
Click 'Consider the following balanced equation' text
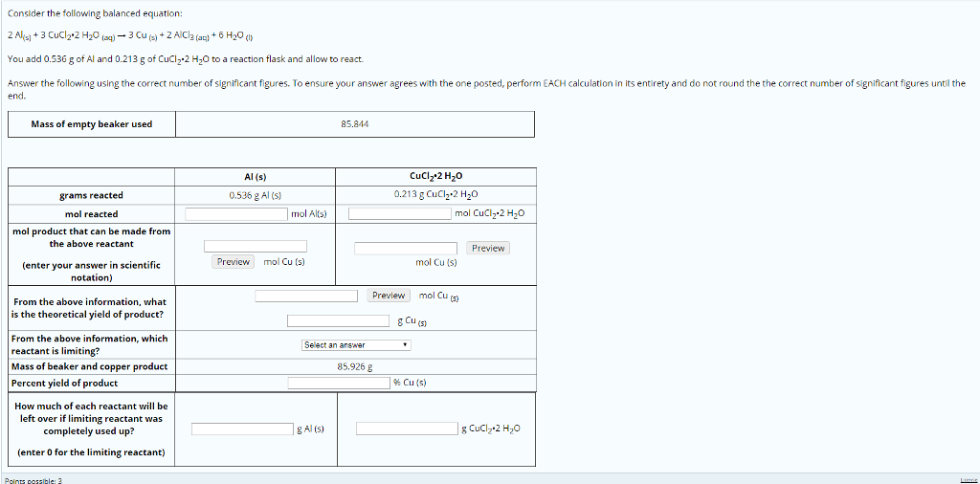[x=96, y=13]
